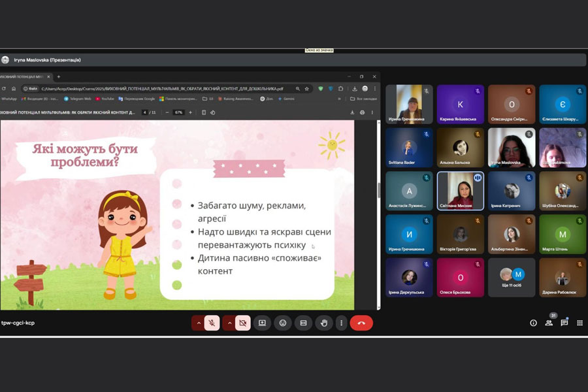
Task: Turn on the camera in Meet controls
Action: click(242, 323)
